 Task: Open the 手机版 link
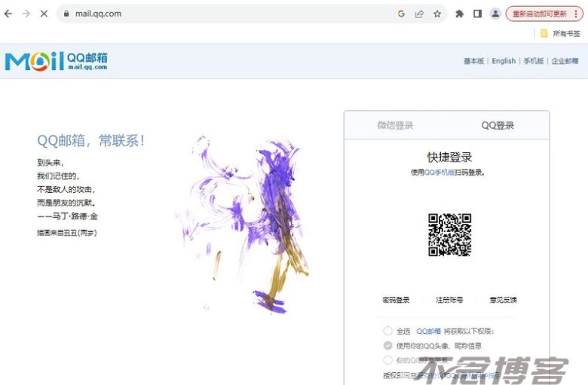click(534, 61)
